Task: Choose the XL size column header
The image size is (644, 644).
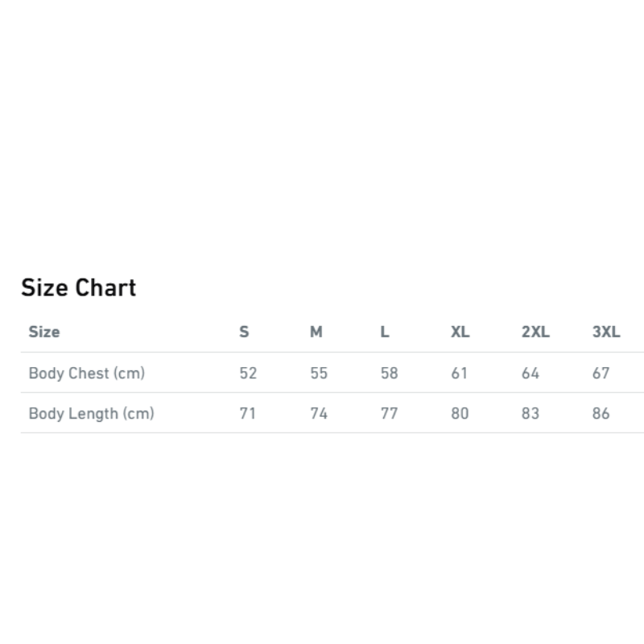Action: (x=460, y=332)
